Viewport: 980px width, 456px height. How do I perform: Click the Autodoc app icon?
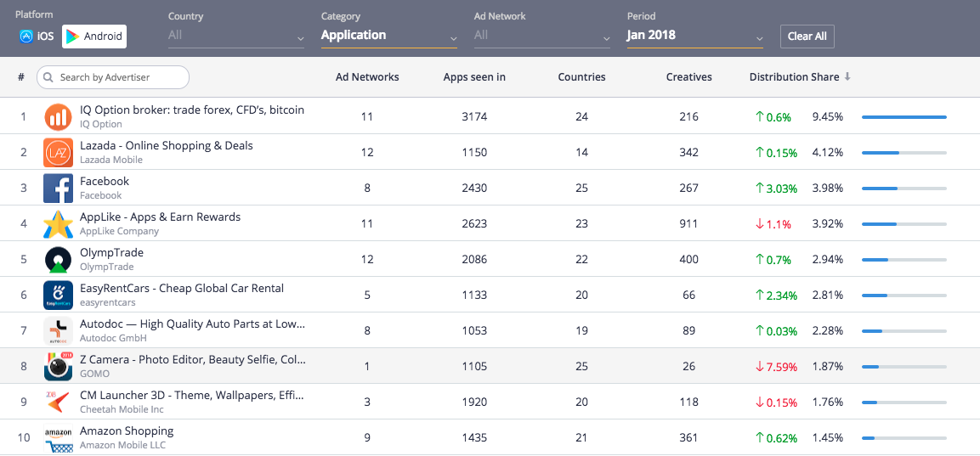tap(58, 331)
